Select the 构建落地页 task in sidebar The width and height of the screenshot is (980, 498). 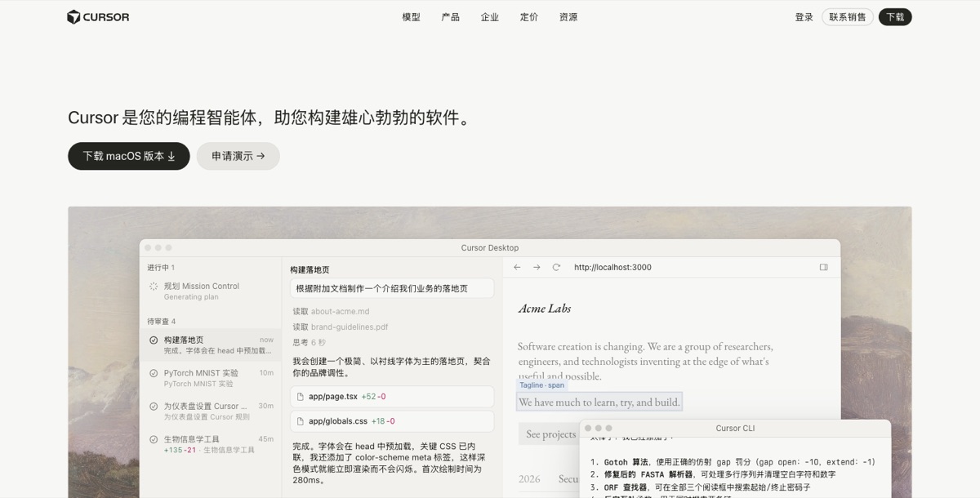point(211,345)
